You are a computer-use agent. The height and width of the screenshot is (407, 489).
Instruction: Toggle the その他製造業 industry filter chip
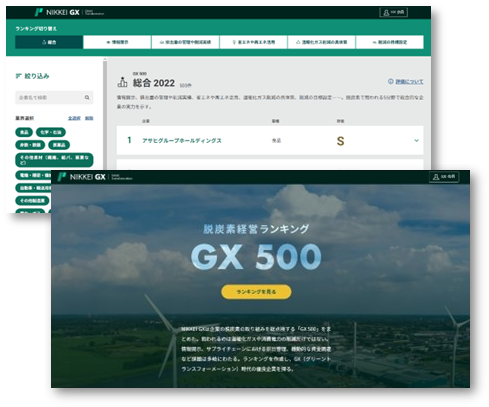[32, 201]
